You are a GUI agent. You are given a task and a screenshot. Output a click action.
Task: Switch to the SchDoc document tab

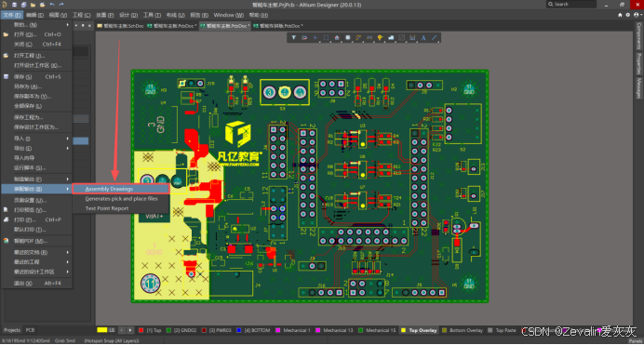click(x=121, y=26)
